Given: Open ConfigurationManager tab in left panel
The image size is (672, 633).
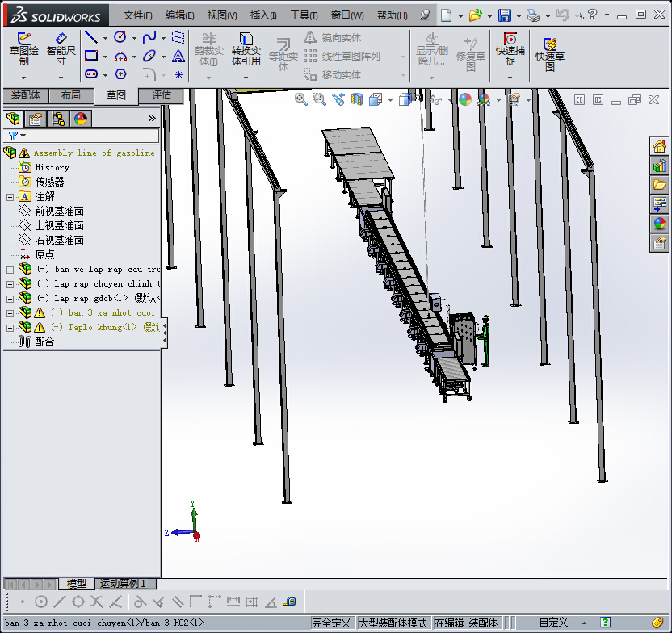Looking at the screenshot, I should [x=58, y=118].
